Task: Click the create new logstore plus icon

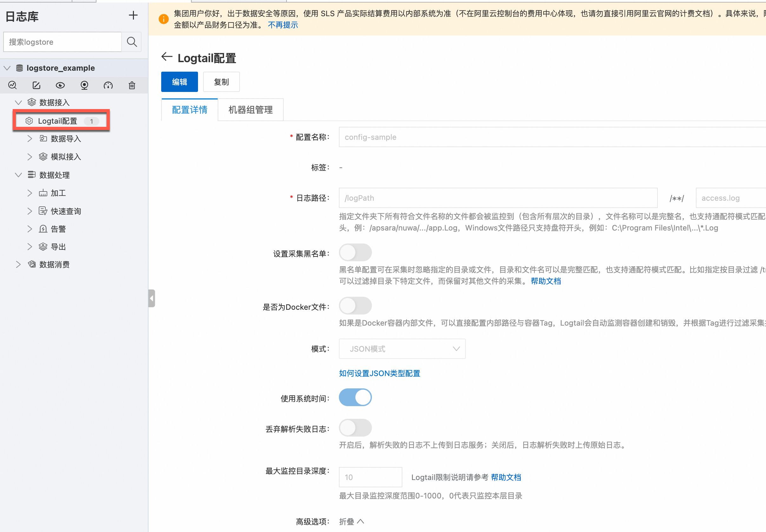Action: click(133, 15)
